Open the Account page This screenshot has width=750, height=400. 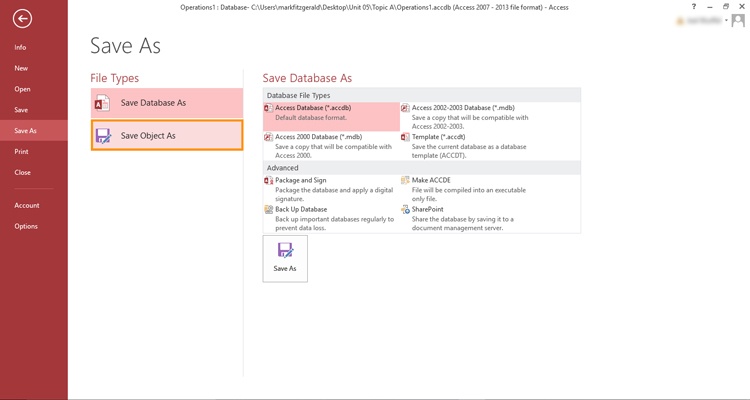click(27, 205)
